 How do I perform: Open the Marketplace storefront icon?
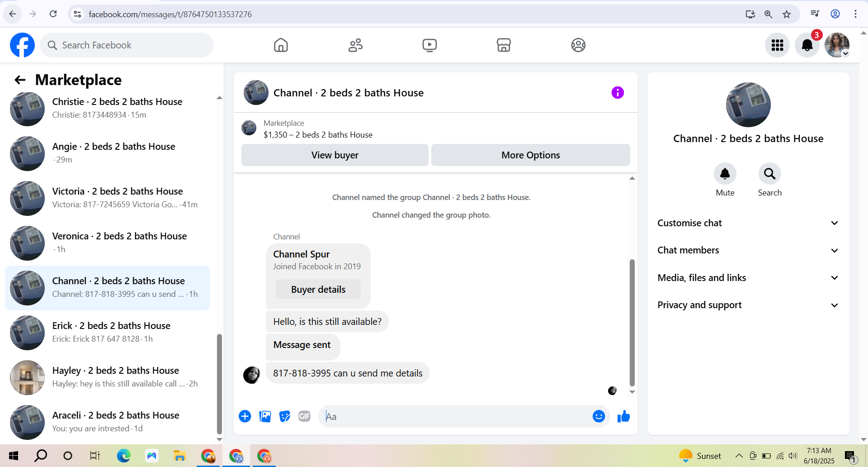click(x=504, y=45)
